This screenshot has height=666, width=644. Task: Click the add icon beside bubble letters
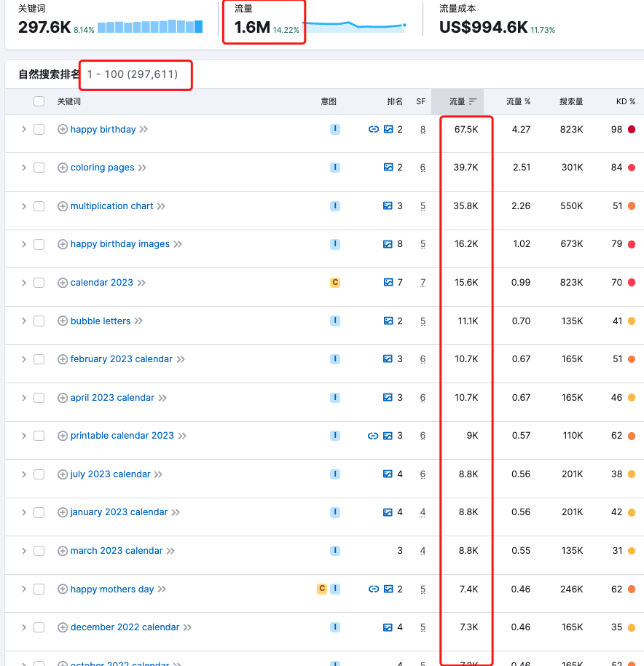[x=63, y=321]
